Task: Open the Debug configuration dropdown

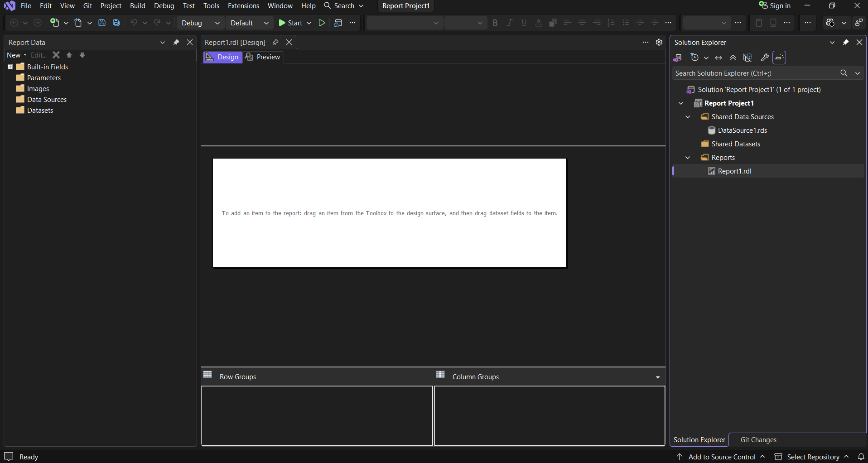Action: click(200, 23)
